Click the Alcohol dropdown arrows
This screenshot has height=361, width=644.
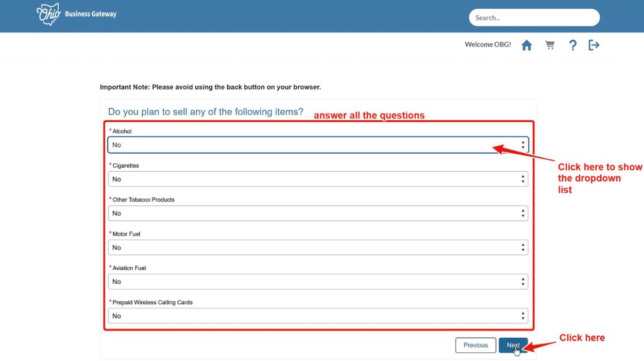click(x=523, y=145)
